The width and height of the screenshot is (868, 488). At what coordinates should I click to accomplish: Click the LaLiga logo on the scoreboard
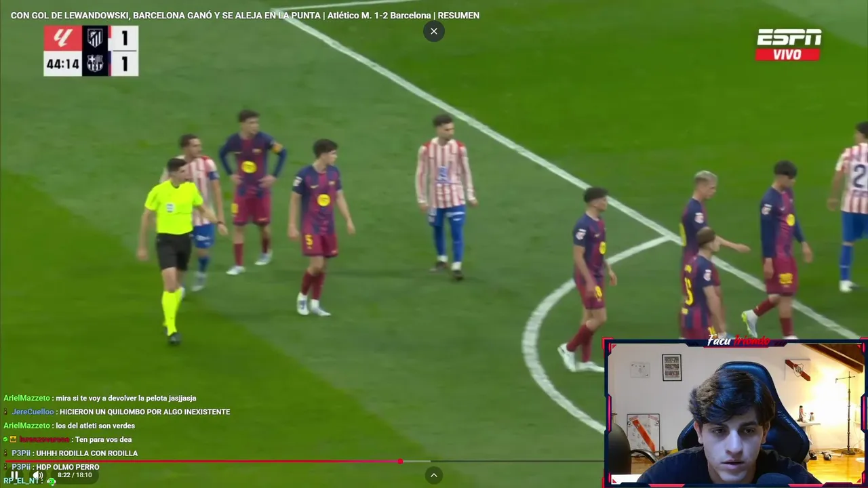(x=62, y=38)
